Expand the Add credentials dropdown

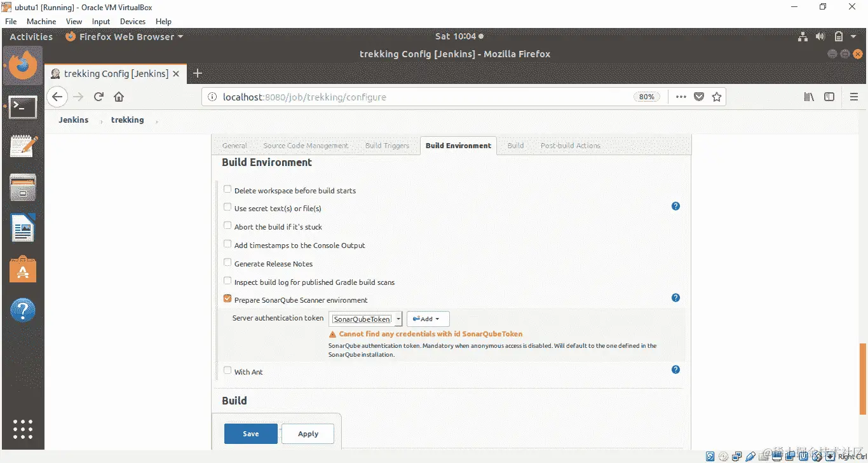(x=427, y=319)
